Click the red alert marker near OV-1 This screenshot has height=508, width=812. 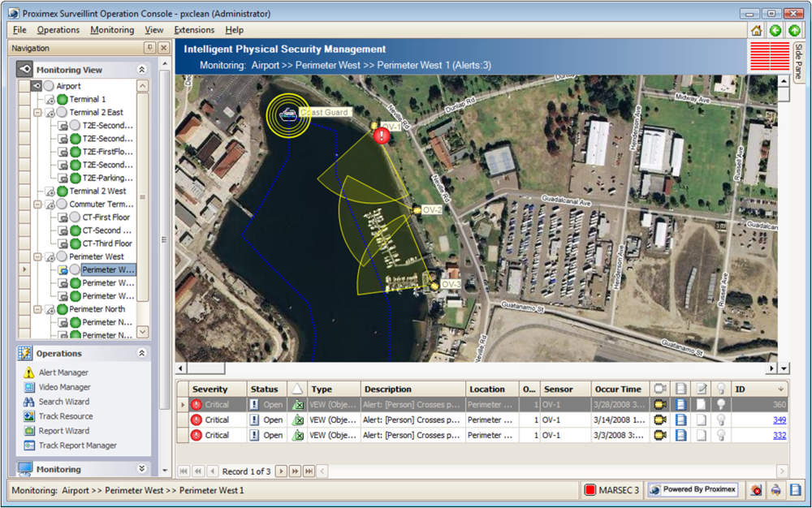click(x=382, y=136)
